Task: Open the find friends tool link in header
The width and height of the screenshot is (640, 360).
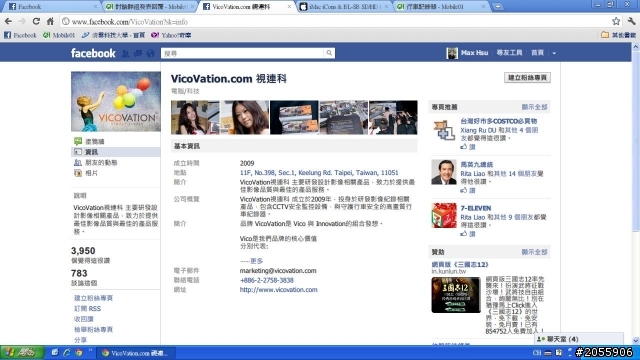Action: pyautogui.click(x=509, y=53)
